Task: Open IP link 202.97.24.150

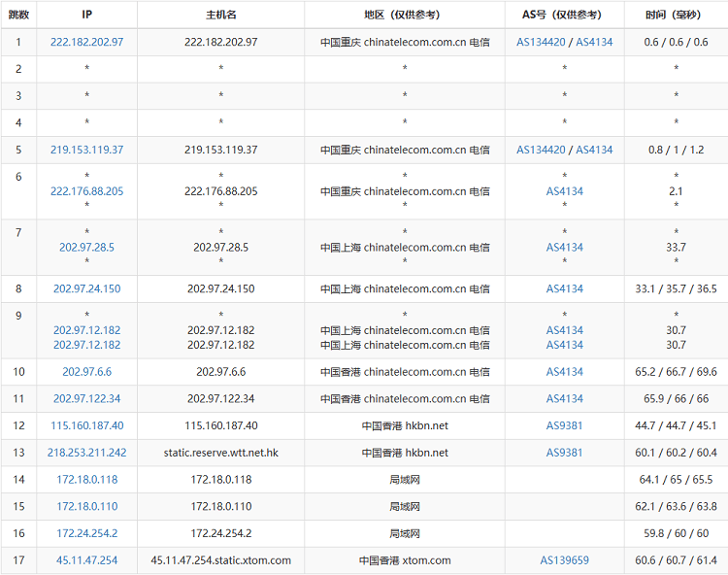Action: click(86, 288)
